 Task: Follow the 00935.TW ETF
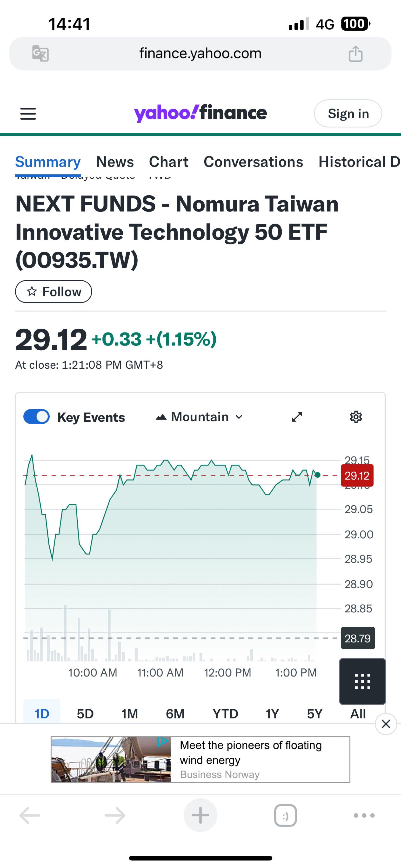pyautogui.click(x=53, y=292)
